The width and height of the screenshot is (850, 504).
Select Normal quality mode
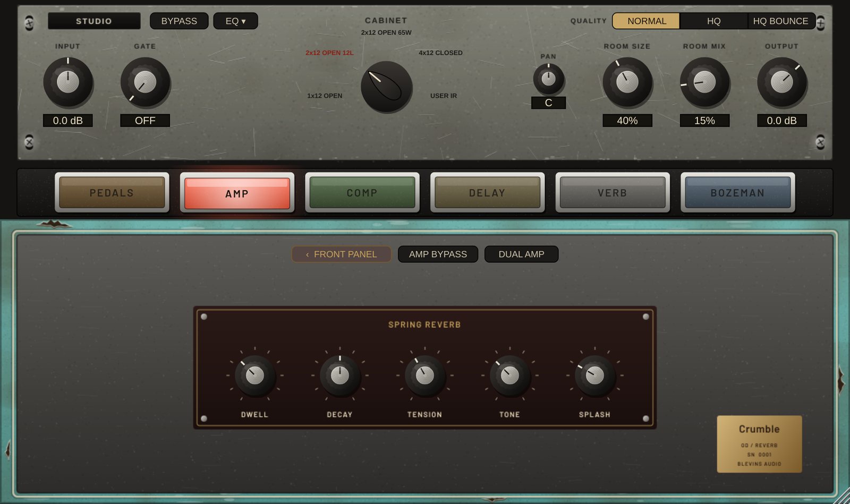tap(647, 21)
